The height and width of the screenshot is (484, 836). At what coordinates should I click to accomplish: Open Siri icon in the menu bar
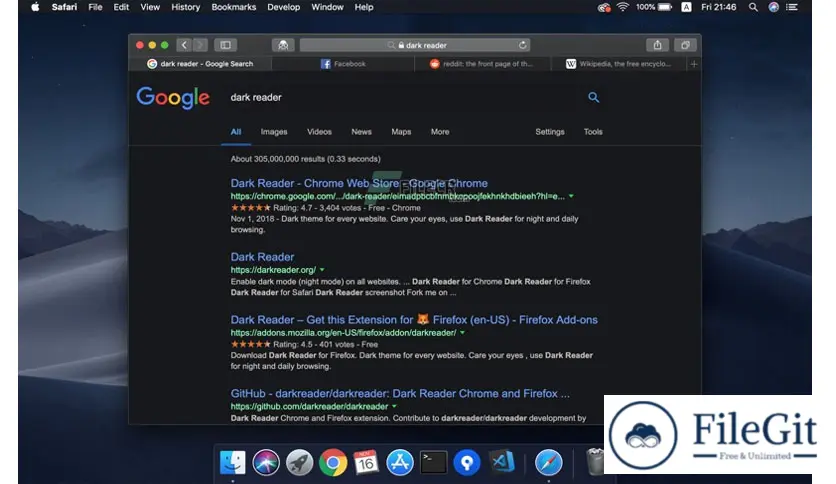coord(773,7)
